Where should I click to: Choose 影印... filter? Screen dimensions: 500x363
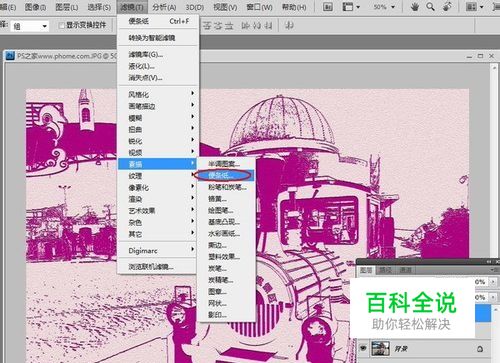(x=226, y=315)
